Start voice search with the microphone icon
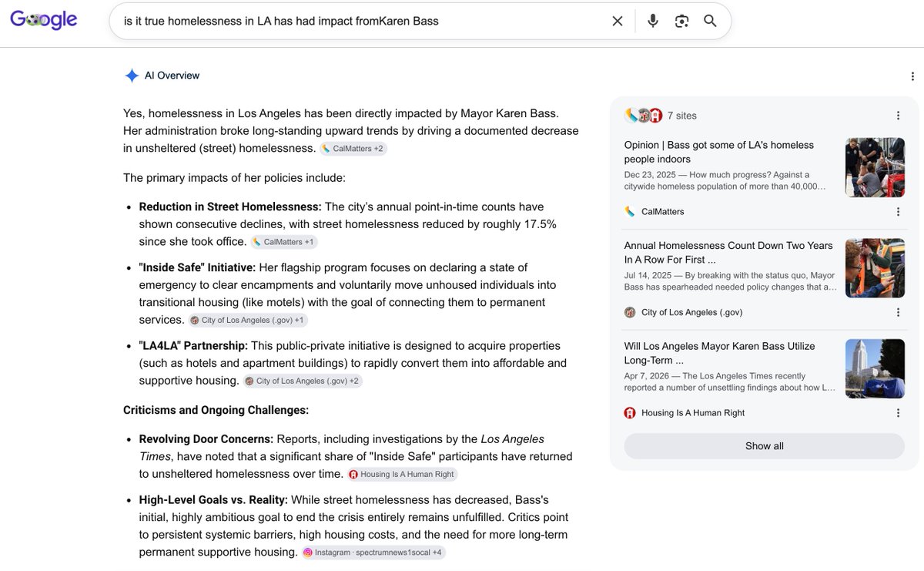The height and width of the screenshot is (571, 924). [x=653, y=21]
